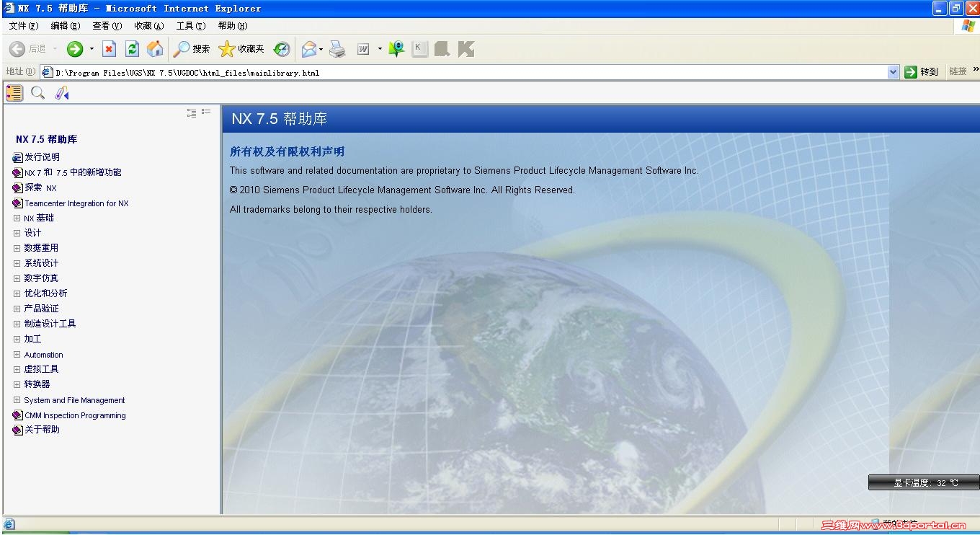
Task: Open the help Search magnifier tab icon
Action: coord(38,92)
